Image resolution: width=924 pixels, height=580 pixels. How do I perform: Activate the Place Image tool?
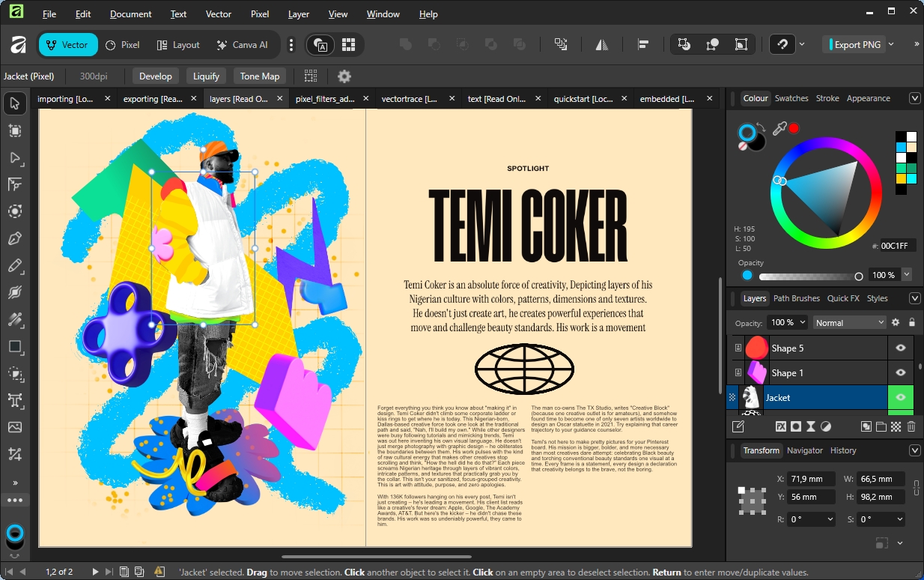(x=14, y=427)
